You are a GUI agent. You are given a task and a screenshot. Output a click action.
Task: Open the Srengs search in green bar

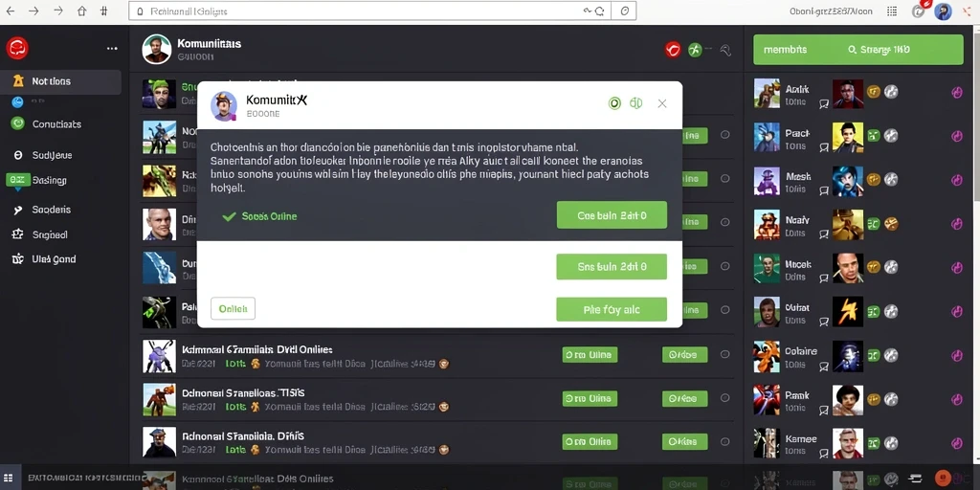click(x=879, y=50)
